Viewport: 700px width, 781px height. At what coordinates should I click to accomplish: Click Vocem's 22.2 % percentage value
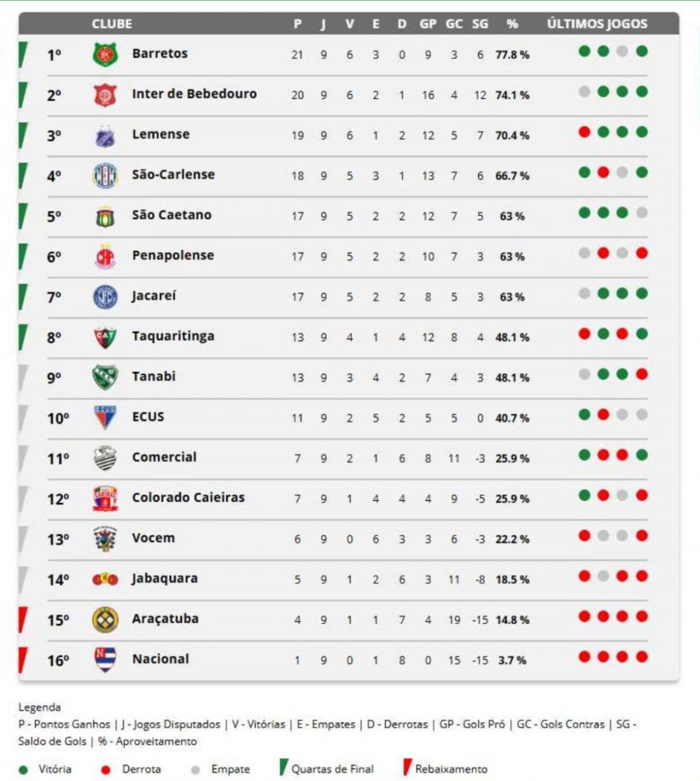[x=512, y=539]
